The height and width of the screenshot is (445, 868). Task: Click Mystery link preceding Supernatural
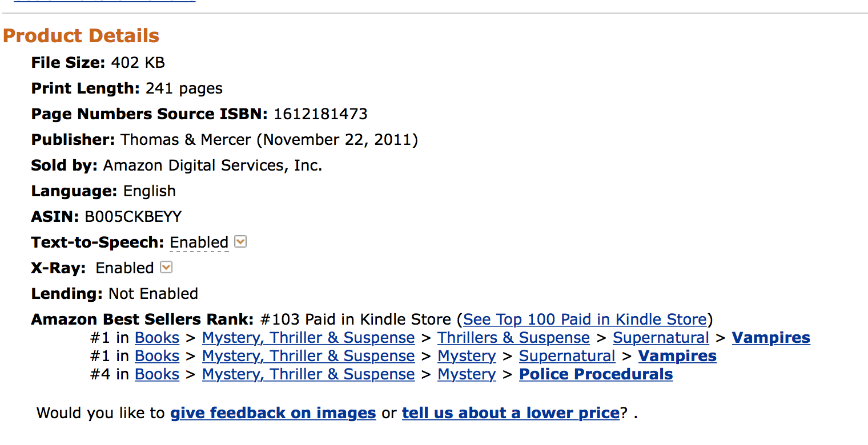pos(467,356)
